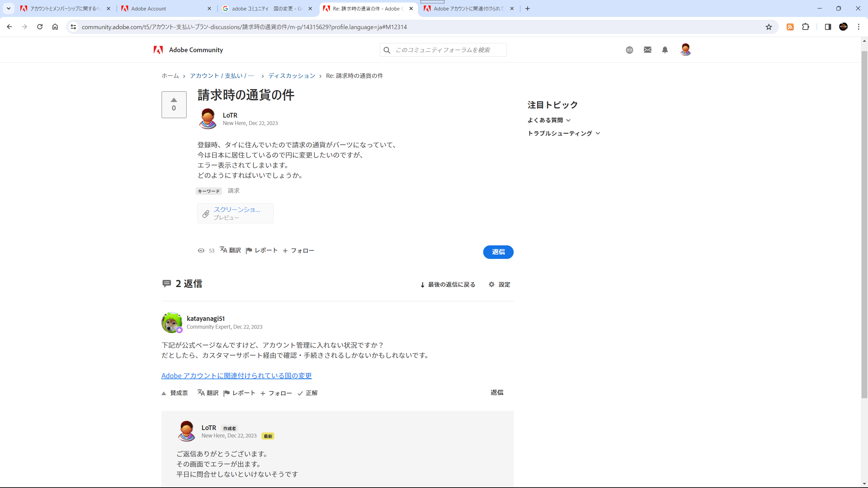
Task: Click 賛成票 on katayanagi51's reply
Action: [x=175, y=393]
